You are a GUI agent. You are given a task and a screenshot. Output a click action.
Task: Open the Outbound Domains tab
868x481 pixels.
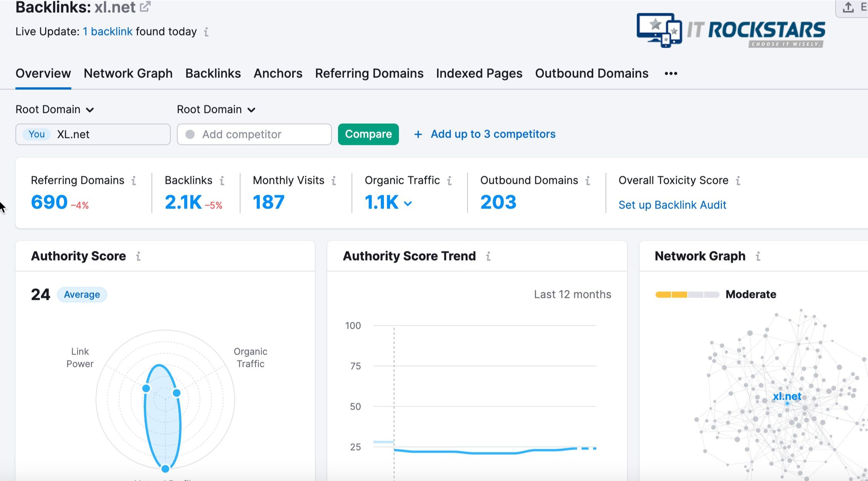(592, 74)
